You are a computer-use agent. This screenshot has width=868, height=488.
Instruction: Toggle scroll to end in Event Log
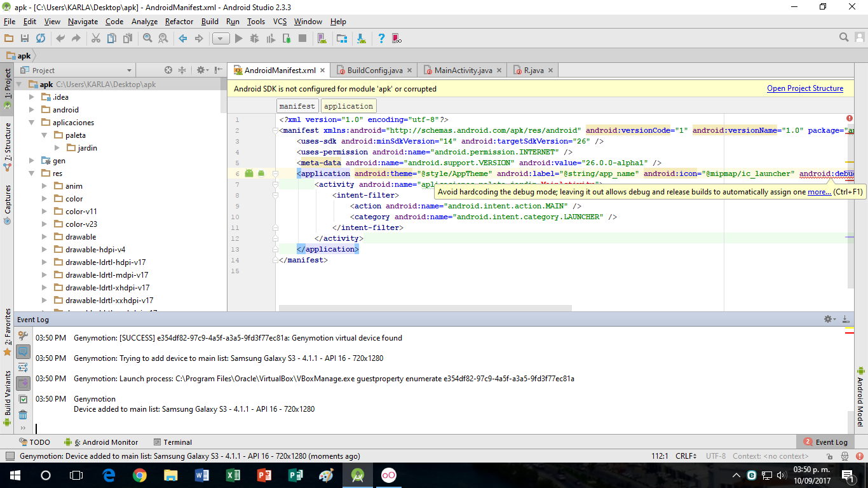pyautogui.click(x=23, y=383)
